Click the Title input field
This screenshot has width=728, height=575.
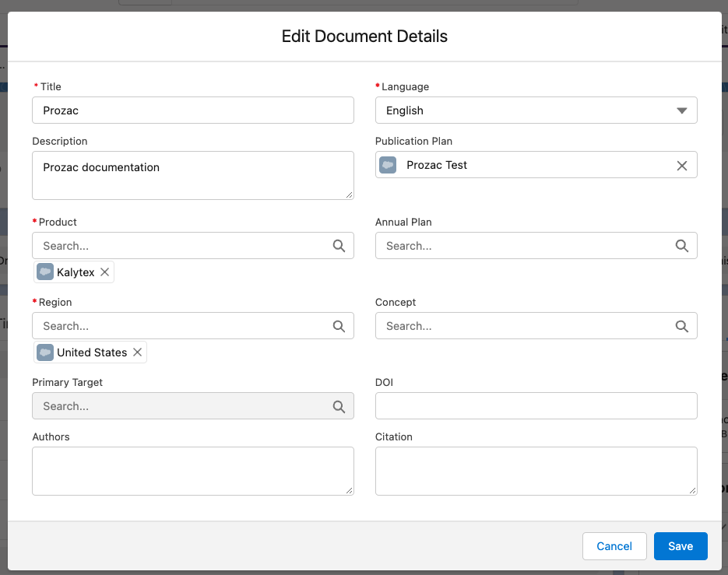[192, 110]
